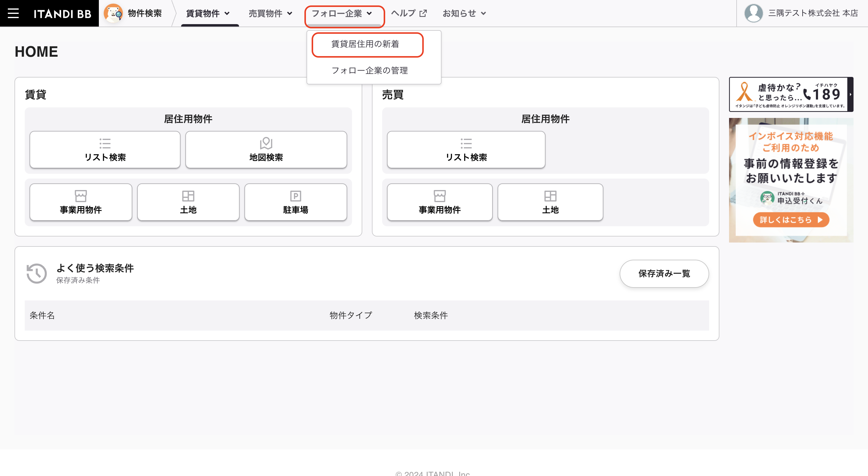Click the store icon in 賃貸 事業用物件
Viewport: 868px width, 476px height.
[80, 196]
